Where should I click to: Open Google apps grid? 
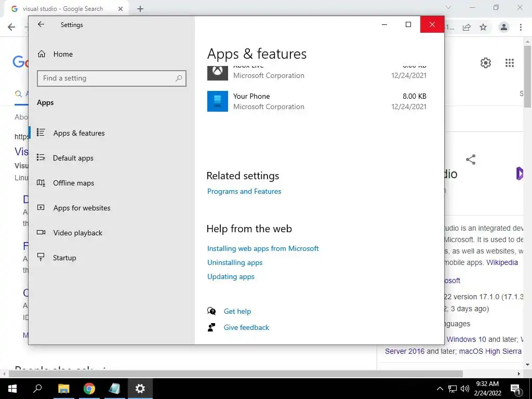coord(509,63)
